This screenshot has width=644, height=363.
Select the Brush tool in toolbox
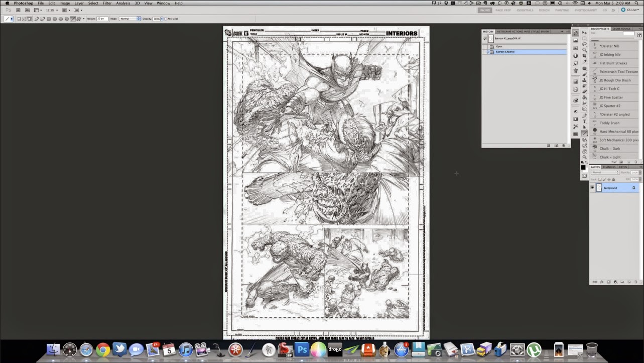(585, 74)
